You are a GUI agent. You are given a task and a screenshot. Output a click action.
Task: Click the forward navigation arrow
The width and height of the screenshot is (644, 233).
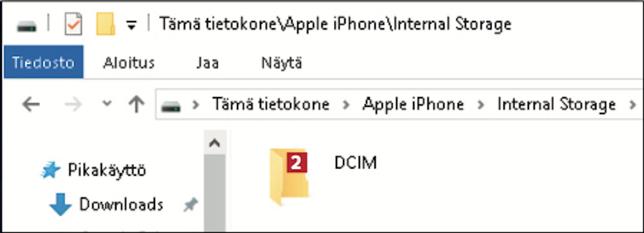click(73, 104)
